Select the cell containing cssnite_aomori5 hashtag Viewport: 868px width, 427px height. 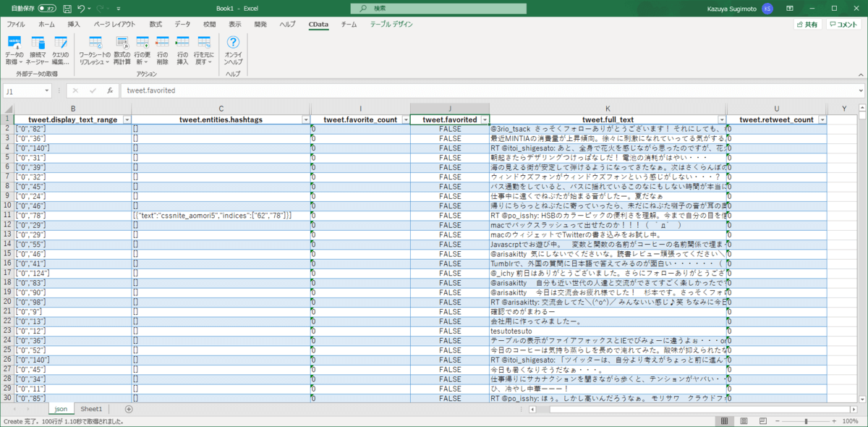pyautogui.click(x=221, y=216)
